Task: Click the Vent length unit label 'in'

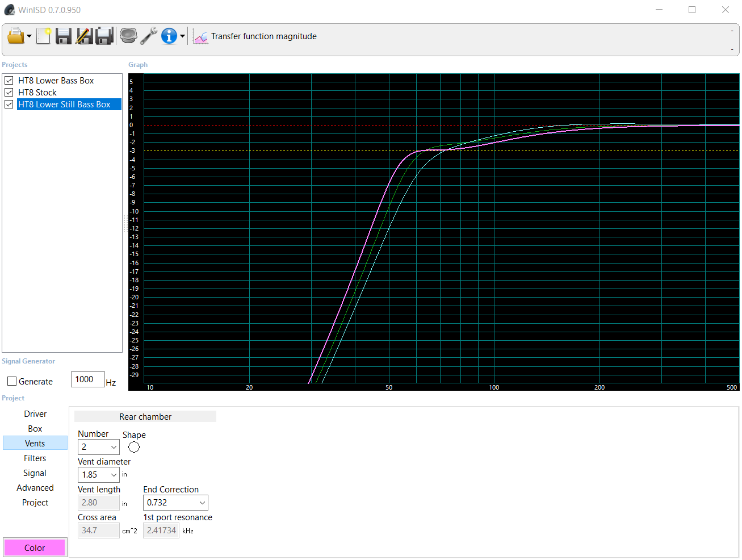Action: (125, 504)
